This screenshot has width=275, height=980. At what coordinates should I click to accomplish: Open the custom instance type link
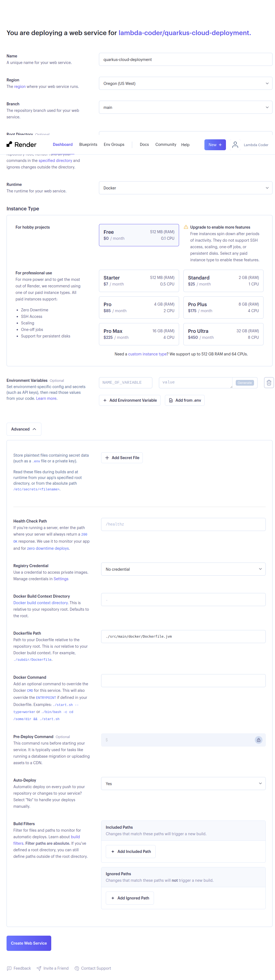(x=147, y=354)
